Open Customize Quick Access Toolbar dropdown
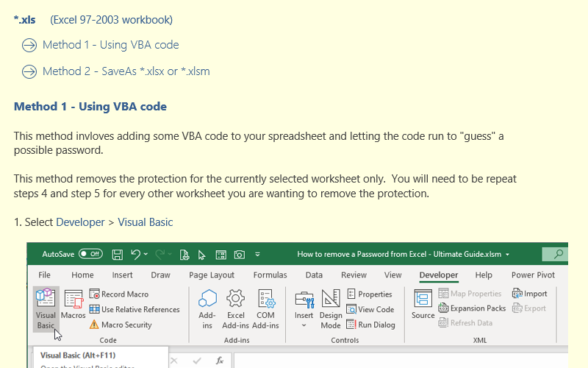 tap(258, 254)
